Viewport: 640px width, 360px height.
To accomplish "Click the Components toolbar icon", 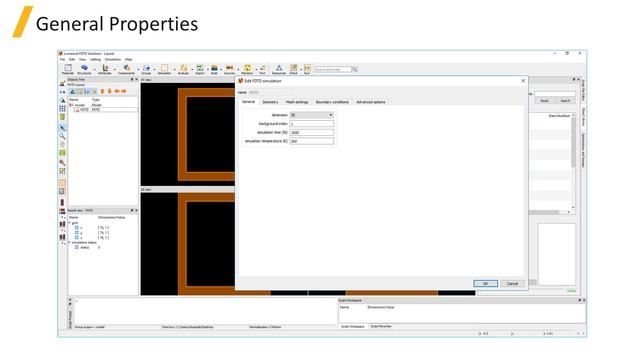I will coord(126,69).
